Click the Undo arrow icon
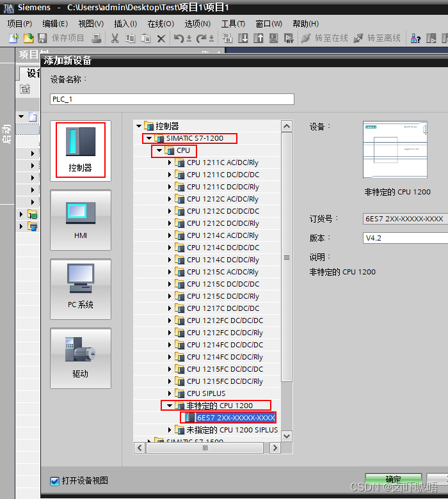Screen dimensions: 448x499 179,38
